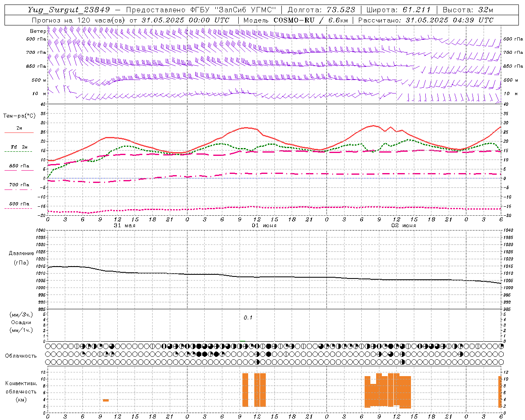Click the (мм/1ч.) precipitation unit label
Viewport: 525px width, 420px height.
click(21, 330)
